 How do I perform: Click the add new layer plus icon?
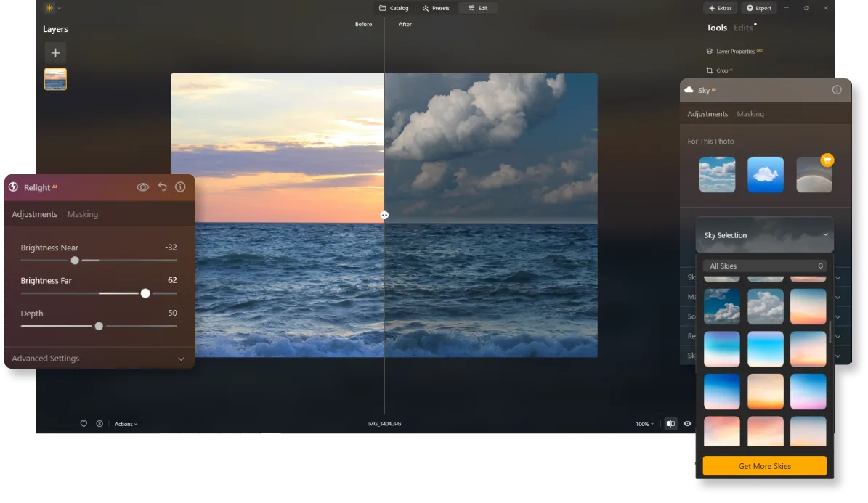point(55,52)
